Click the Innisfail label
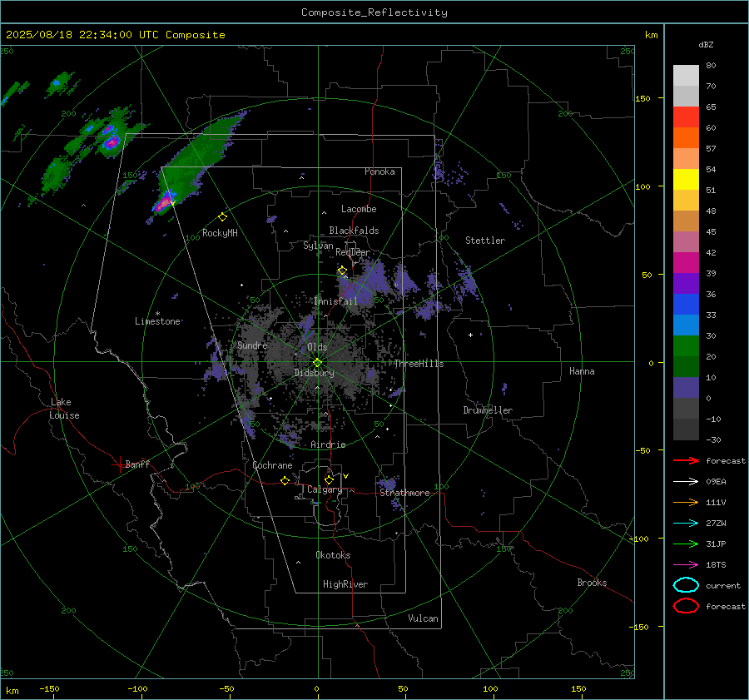The height and width of the screenshot is (700, 749). [335, 301]
